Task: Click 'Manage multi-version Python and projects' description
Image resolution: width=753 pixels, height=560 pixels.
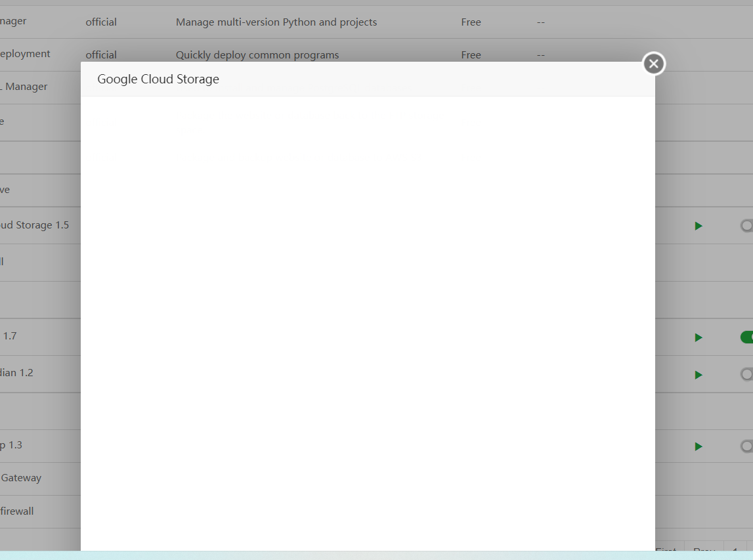Action: pos(276,22)
